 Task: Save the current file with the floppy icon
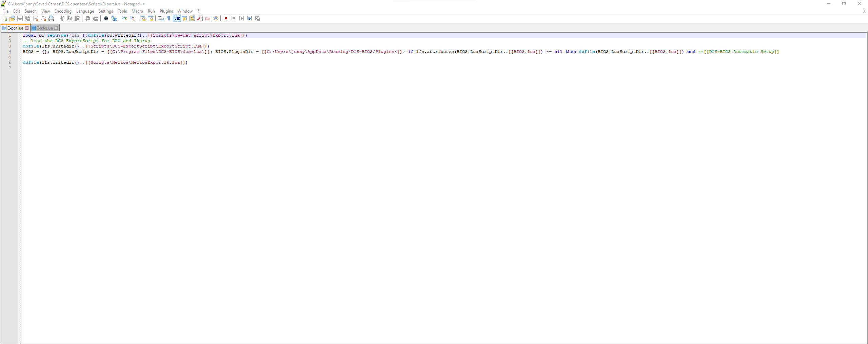pos(20,18)
